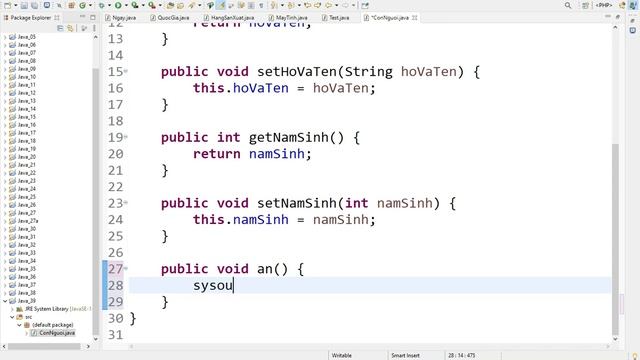Click on 'sysou' text in line 28
Image resolution: width=640 pixels, height=360 pixels.
point(213,285)
